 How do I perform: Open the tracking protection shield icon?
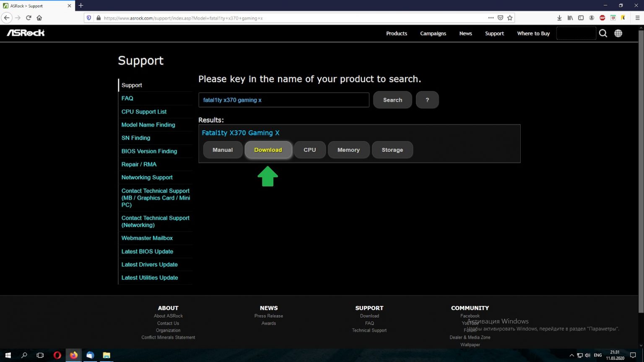click(x=88, y=18)
